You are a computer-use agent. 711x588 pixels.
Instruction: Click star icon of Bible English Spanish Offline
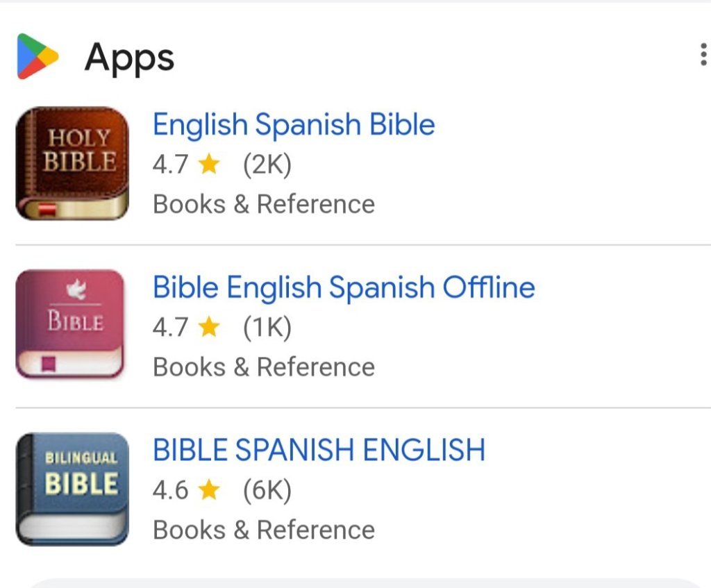pyautogui.click(x=208, y=328)
